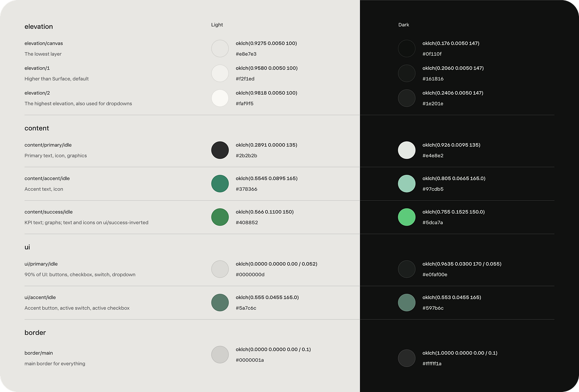Click the dark ui/accent/idle swatch
This screenshot has width=579, height=392.
407,303
